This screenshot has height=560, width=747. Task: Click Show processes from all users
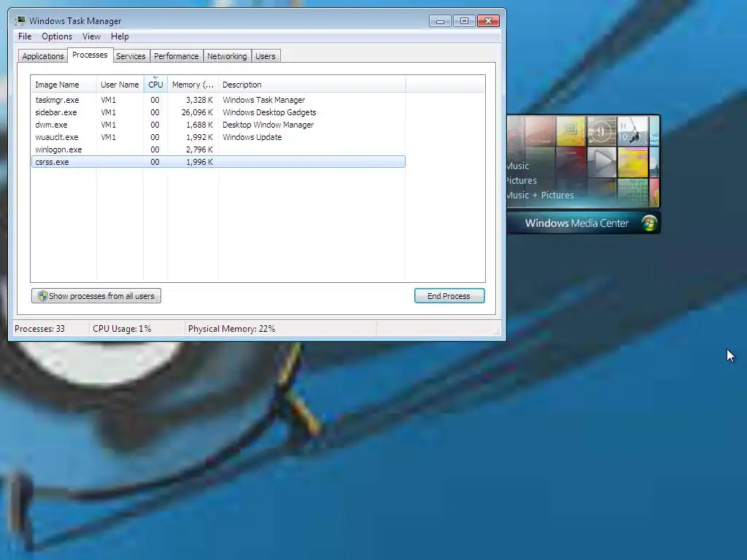[96, 296]
